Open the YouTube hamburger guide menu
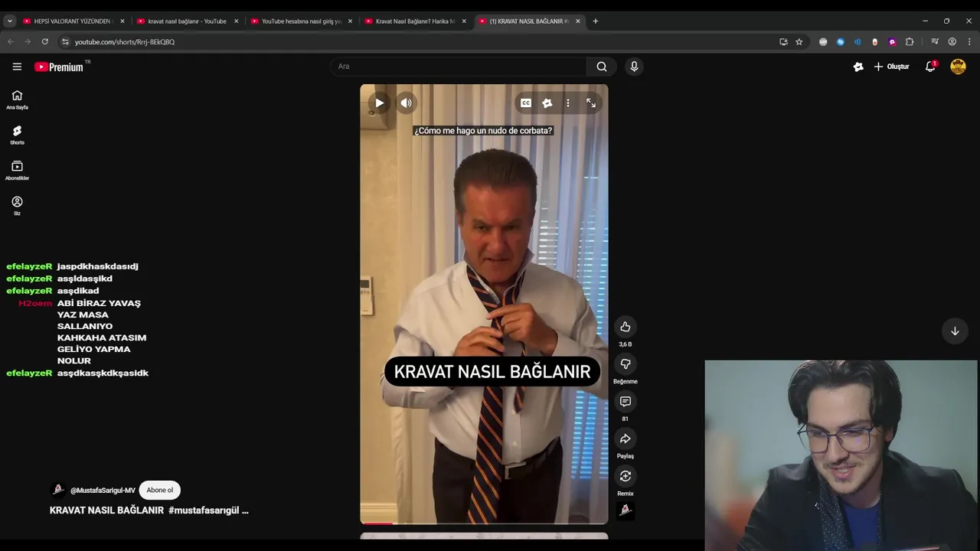The image size is (980, 551). pos(17,67)
